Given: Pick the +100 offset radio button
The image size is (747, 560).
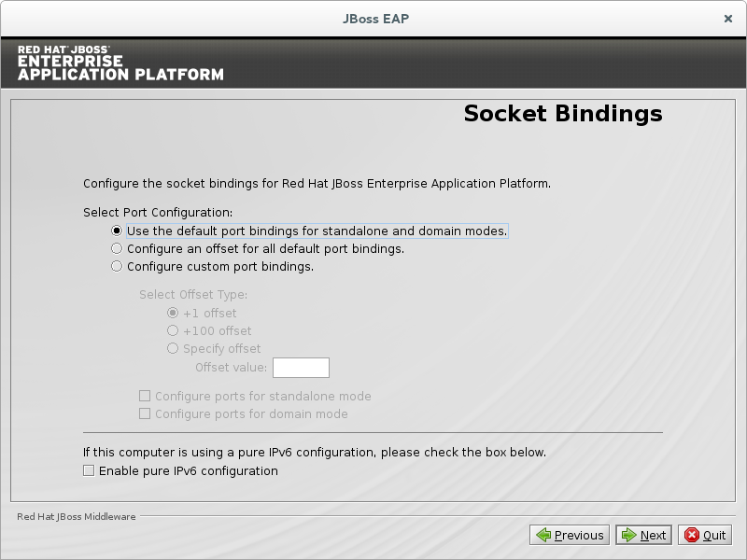Looking at the screenshot, I should (173, 330).
